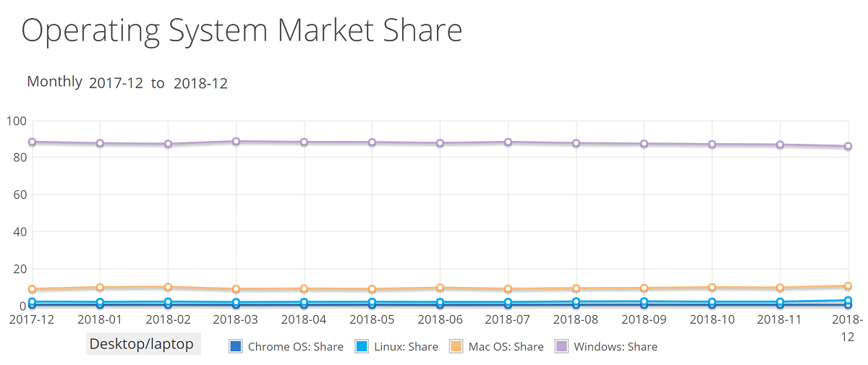Change the 2018-12 end date
Screen dimensions: 868x365
200,84
